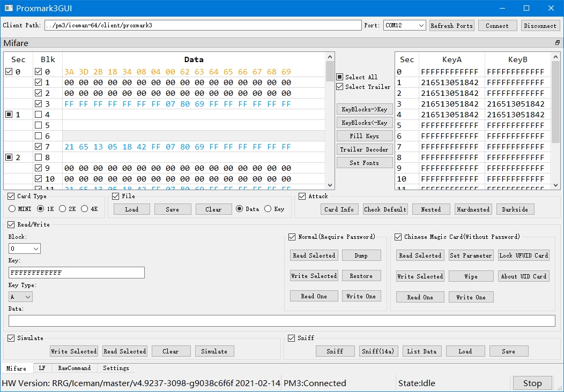Run the Hardnested attack
This screenshot has height=392, width=564.
coord(473,209)
